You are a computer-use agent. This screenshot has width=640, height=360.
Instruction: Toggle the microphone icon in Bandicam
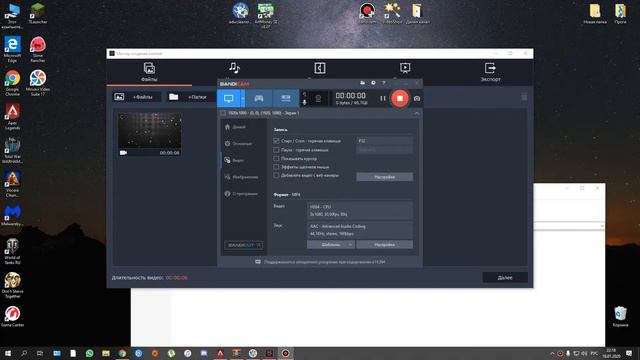[x=304, y=102]
